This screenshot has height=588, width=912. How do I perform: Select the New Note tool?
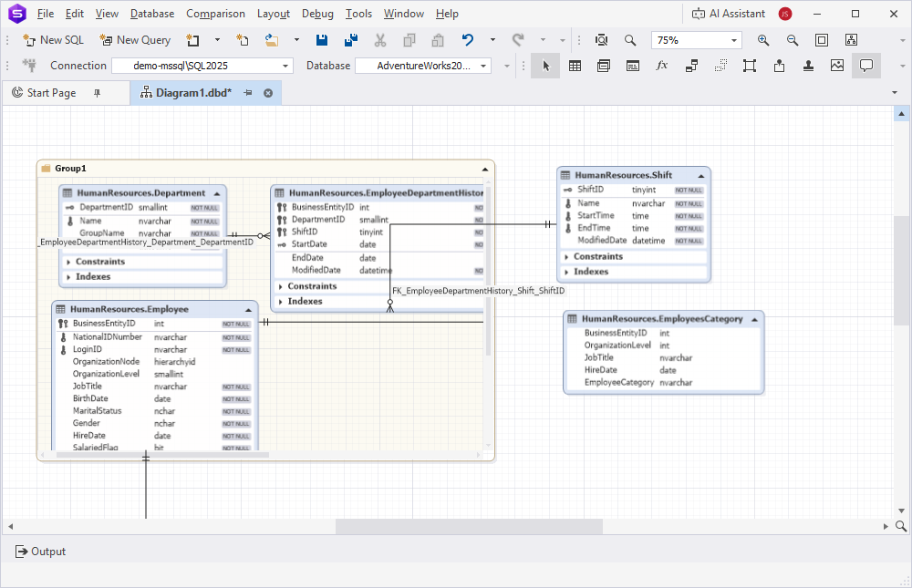pos(866,66)
